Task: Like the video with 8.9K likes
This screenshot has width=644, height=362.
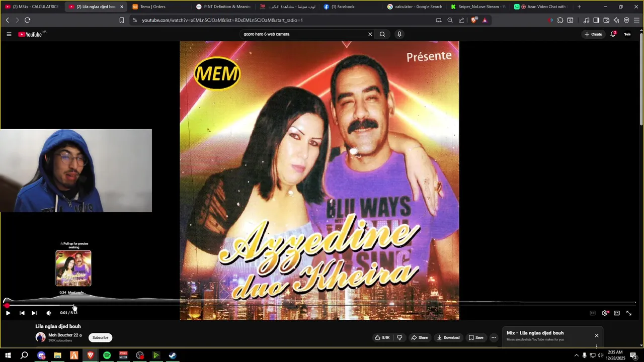Action: [382, 337]
